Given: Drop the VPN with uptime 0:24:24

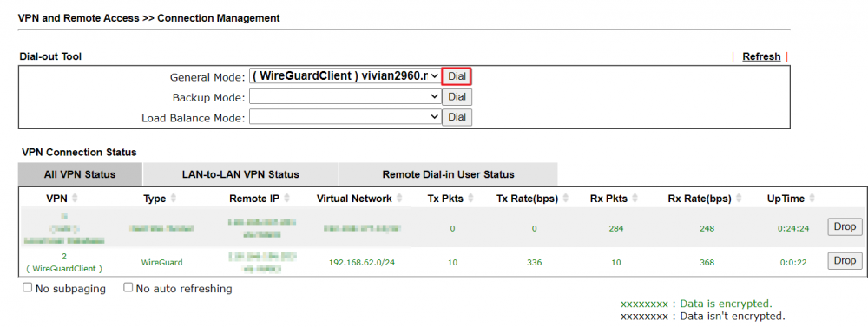Looking at the screenshot, I should tap(845, 227).
